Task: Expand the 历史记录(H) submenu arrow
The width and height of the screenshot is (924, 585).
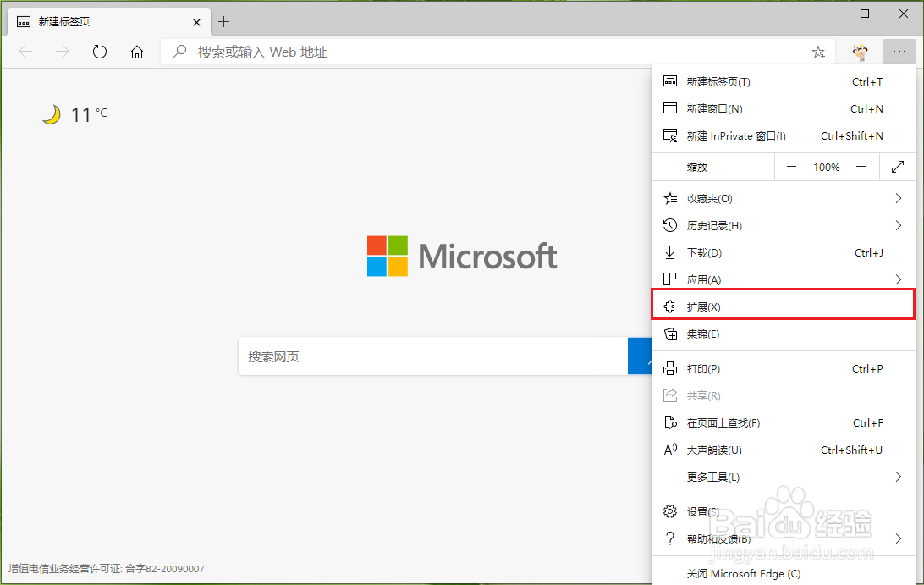Action: tap(898, 225)
